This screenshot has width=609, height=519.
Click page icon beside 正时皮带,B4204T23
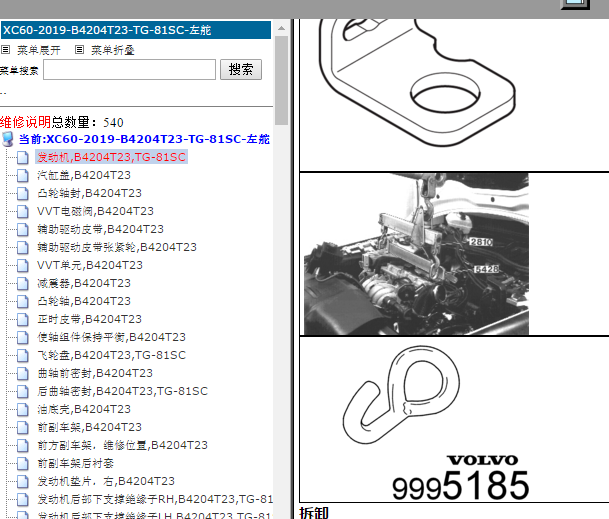click(23, 319)
